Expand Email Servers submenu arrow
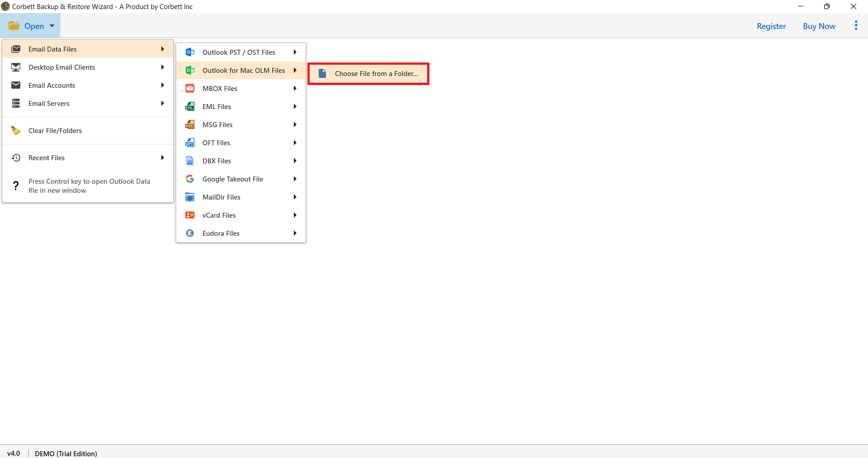 coord(162,103)
